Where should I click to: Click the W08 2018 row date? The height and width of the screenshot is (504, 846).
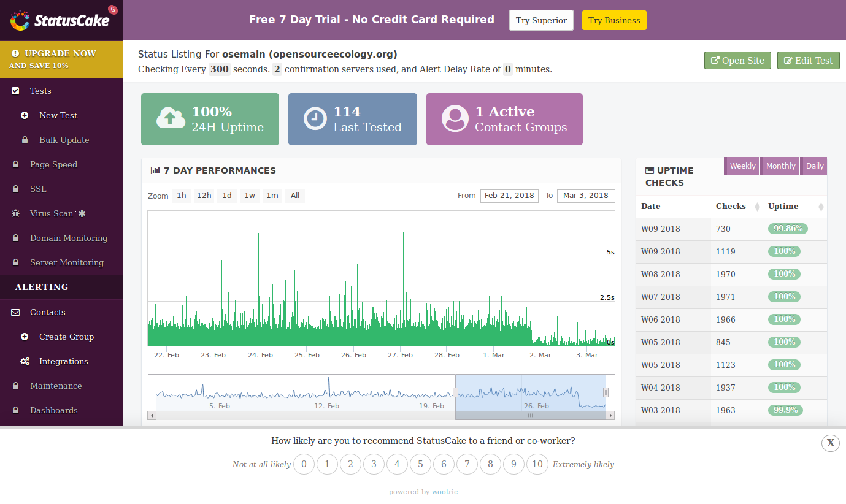[661, 274]
